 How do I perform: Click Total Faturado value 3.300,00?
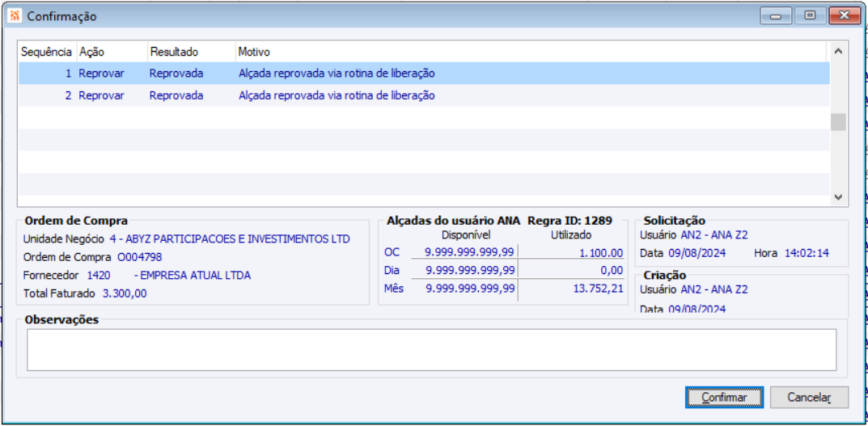[125, 293]
